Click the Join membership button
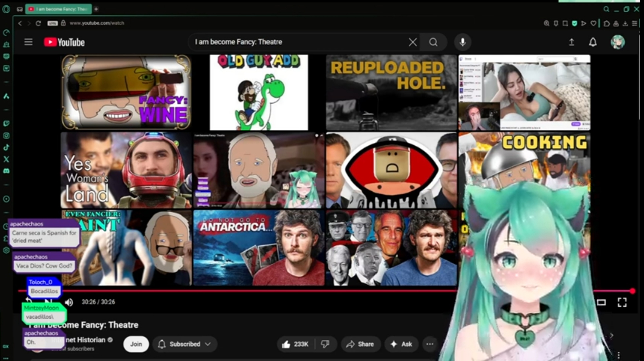Viewport: 644px width, 361px height. (x=136, y=344)
